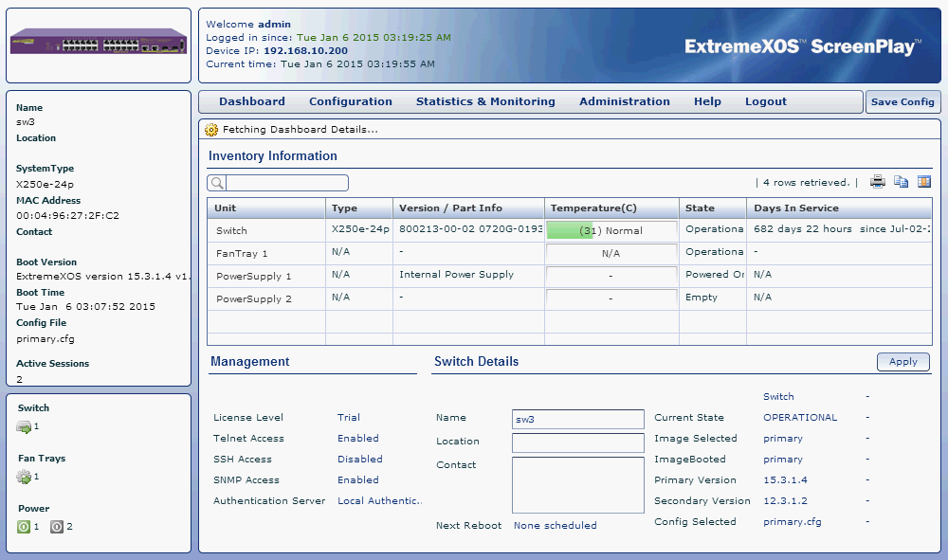This screenshot has width=948, height=560.
Task: Click the print icon above inventory table
Action: point(877,181)
